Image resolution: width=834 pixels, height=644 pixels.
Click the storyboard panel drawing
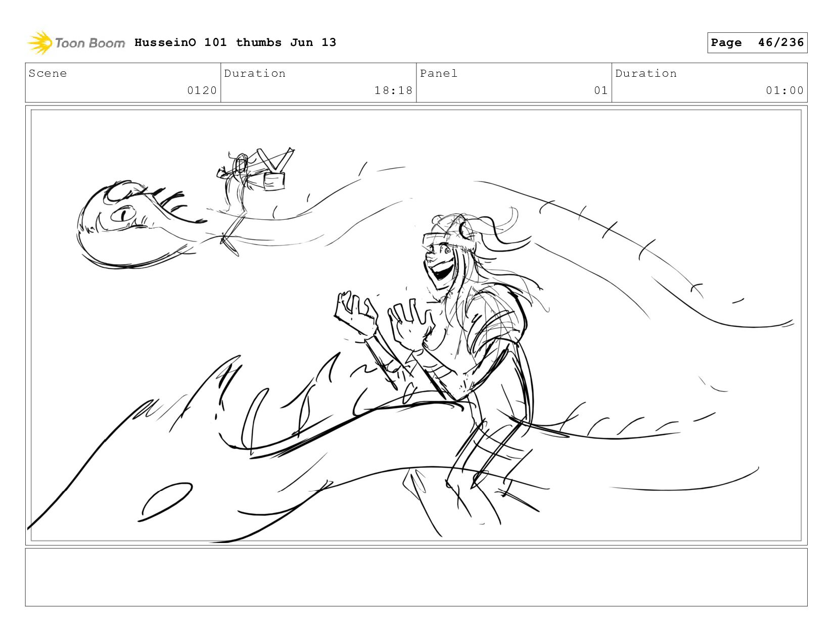[x=416, y=325]
